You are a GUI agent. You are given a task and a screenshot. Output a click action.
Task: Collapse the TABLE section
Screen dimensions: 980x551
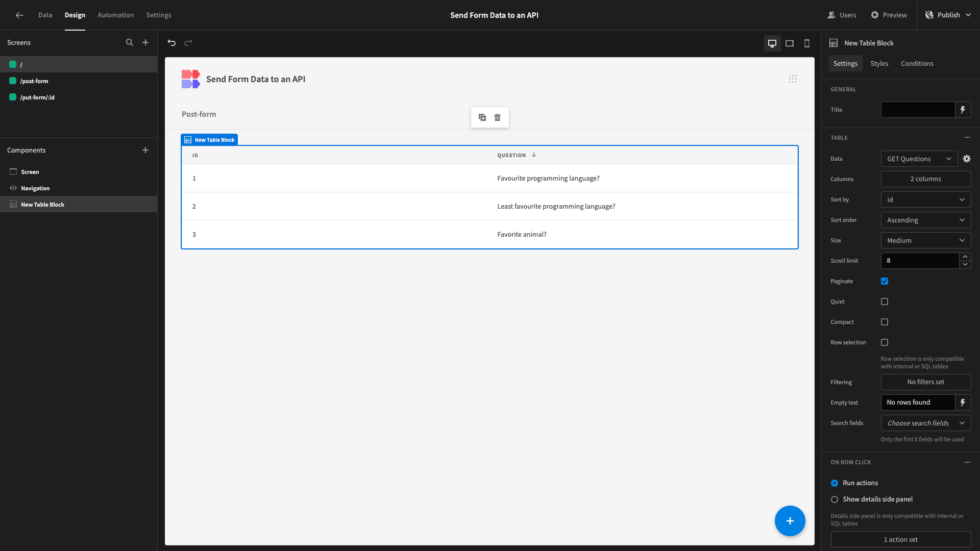tap(967, 138)
